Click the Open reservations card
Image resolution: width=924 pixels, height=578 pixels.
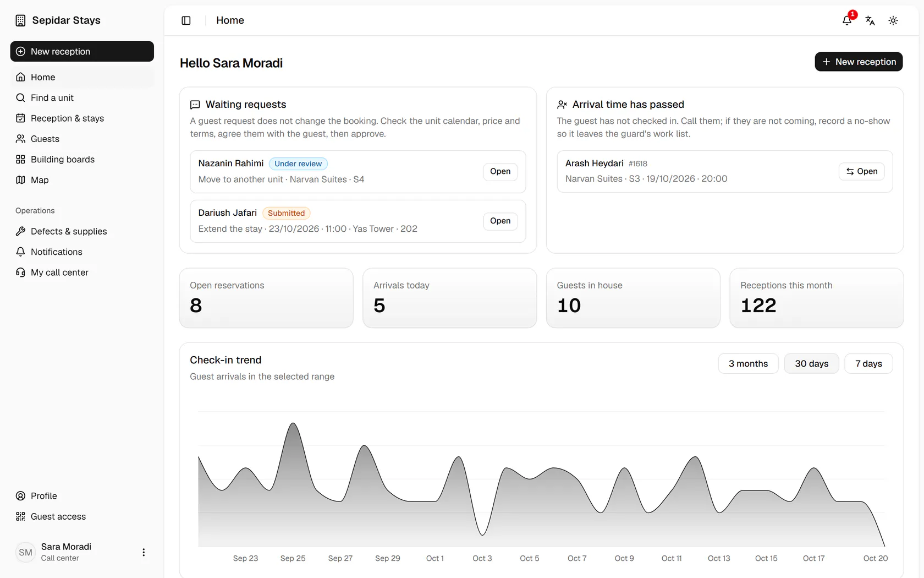pos(266,298)
